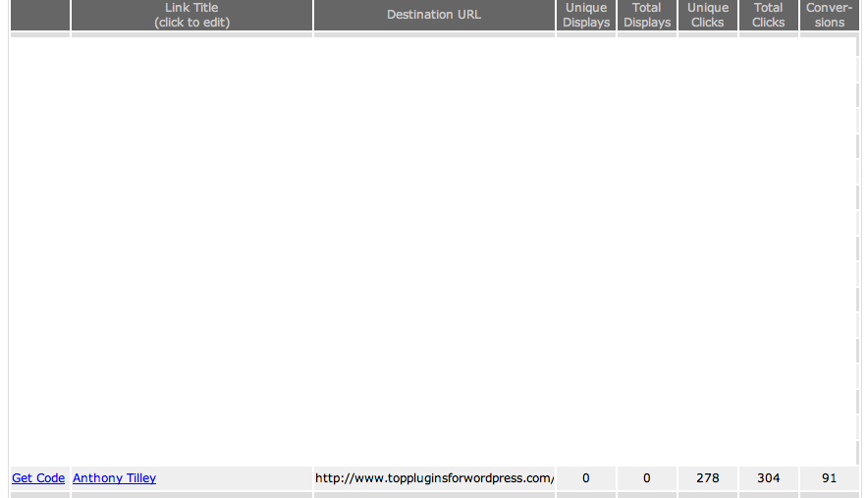Click the Link Title column header

click(x=191, y=8)
